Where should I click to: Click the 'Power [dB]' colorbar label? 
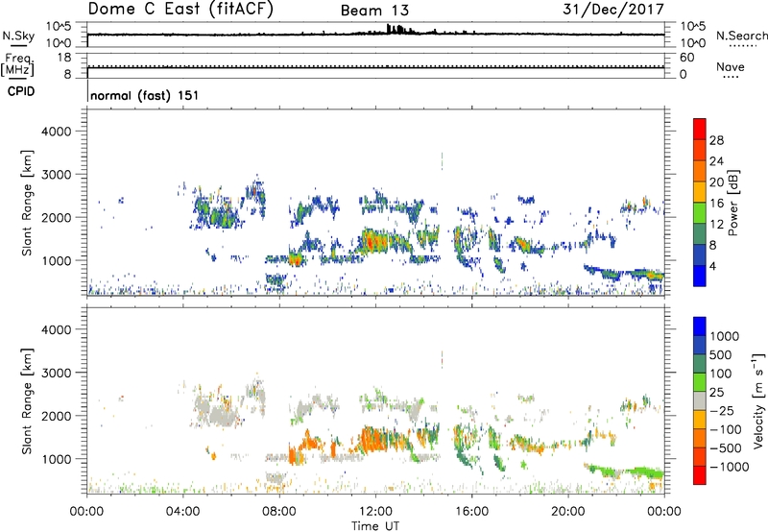click(x=732, y=203)
